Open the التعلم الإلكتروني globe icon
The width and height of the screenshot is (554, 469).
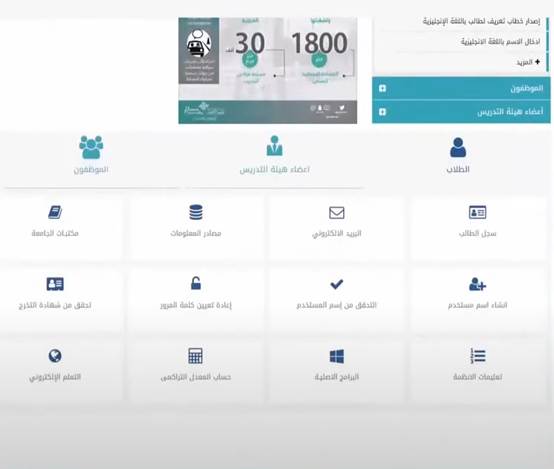pyautogui.click(x=55, y=356)
